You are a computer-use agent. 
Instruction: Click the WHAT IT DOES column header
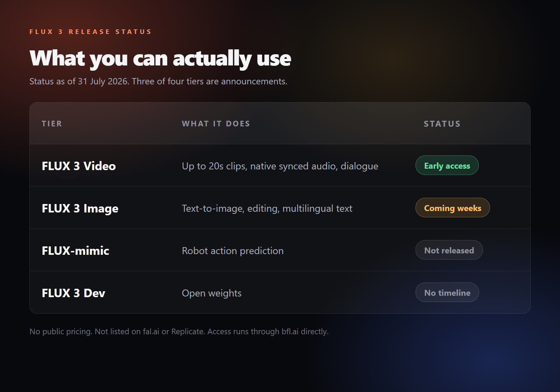click(x=216, y=124)
